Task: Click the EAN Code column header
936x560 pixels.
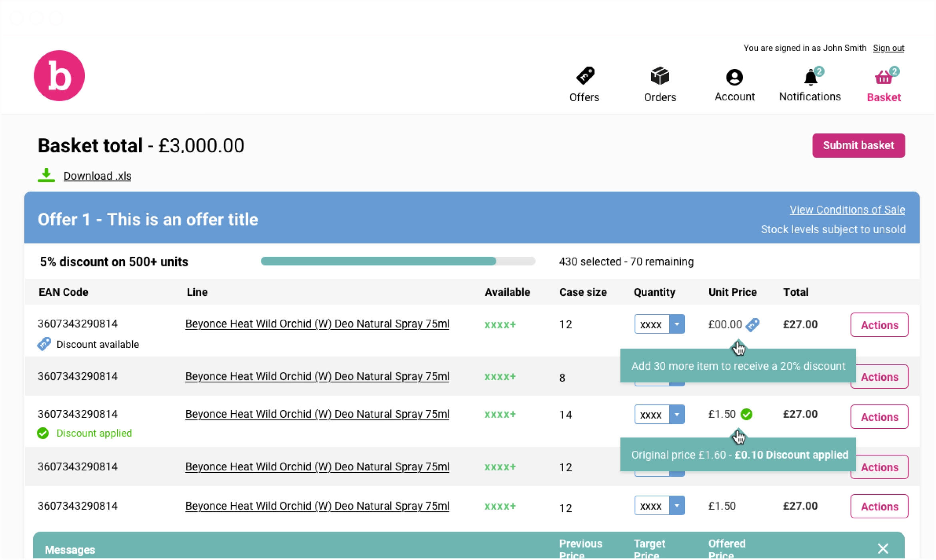Action: [64, 292]
